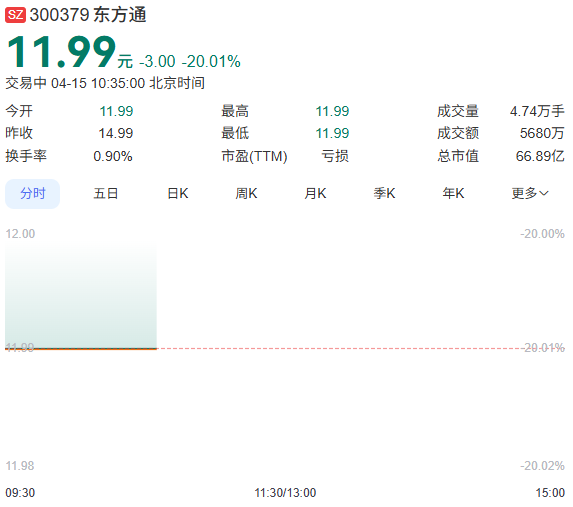Click the 11:30/13:00 time axis label
The image size is (573, 507).
point(285,493)
